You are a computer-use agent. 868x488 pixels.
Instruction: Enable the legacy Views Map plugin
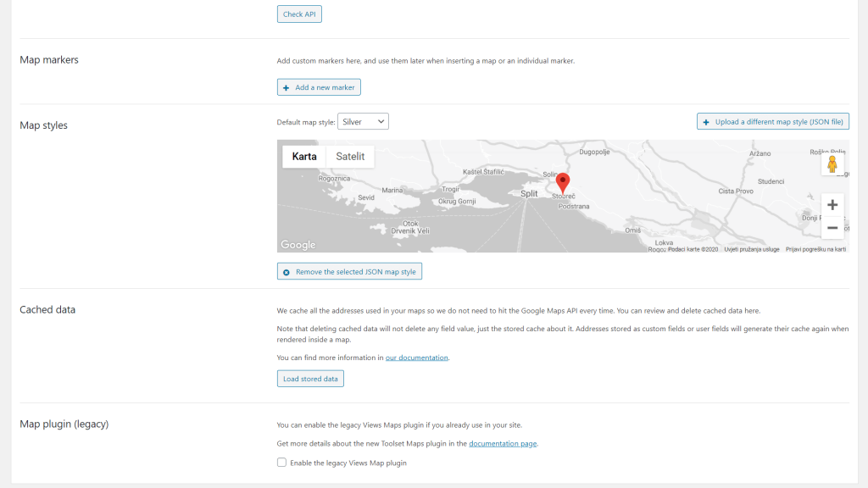[281, 463]
